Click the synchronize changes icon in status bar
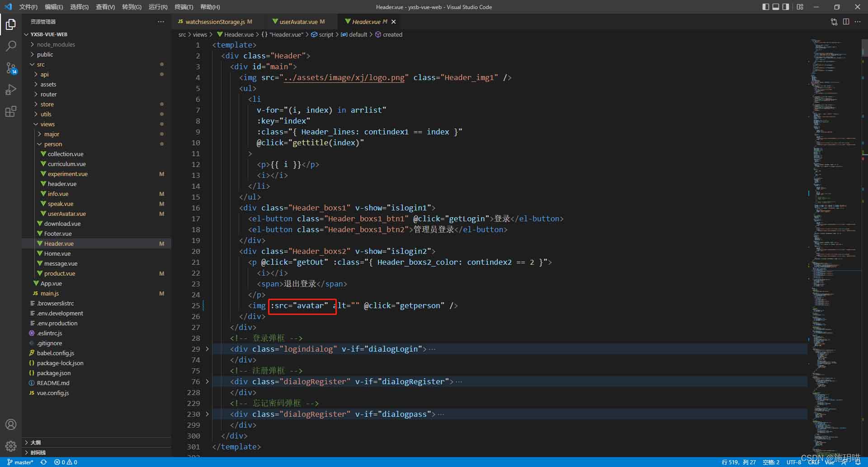The height and width of the screenshot is (467, 868). (43, 462)
